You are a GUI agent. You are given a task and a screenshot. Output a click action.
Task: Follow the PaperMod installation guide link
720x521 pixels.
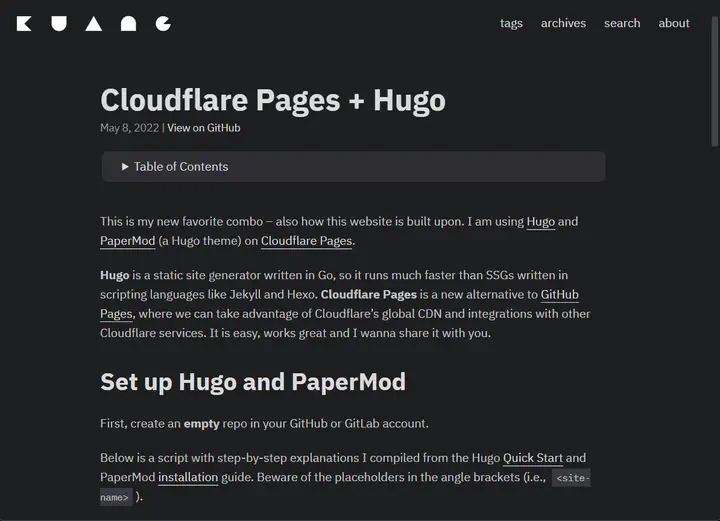[x=188, y=477]
